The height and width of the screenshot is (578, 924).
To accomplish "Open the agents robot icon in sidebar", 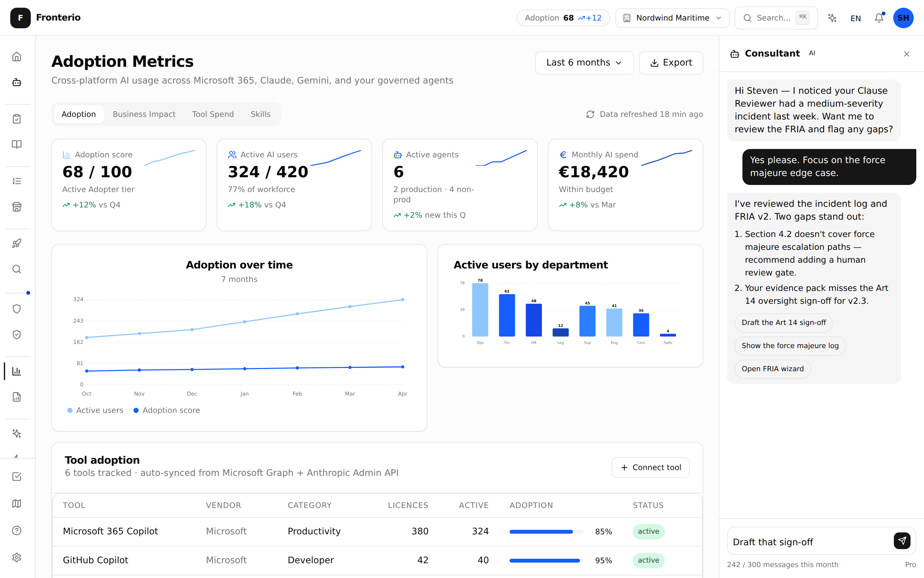I will coord(17,82).
